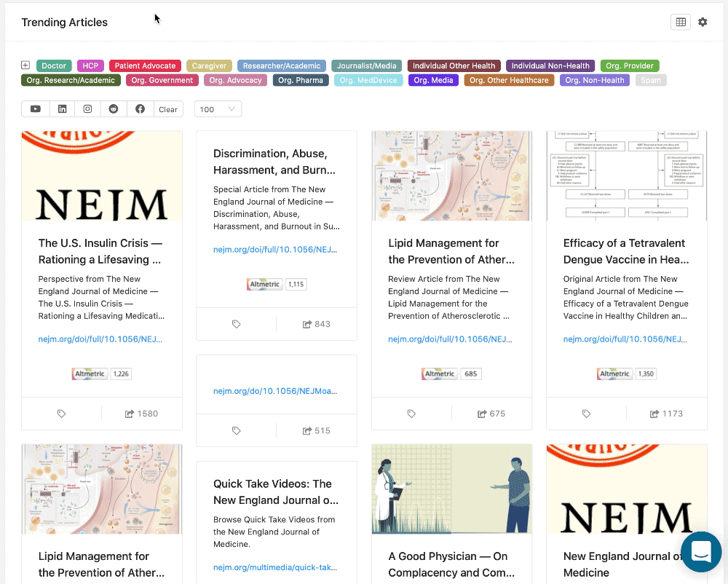Open the 100 results count dropdown
Viewport: 728px width, 584px height.
coord(218,109)
